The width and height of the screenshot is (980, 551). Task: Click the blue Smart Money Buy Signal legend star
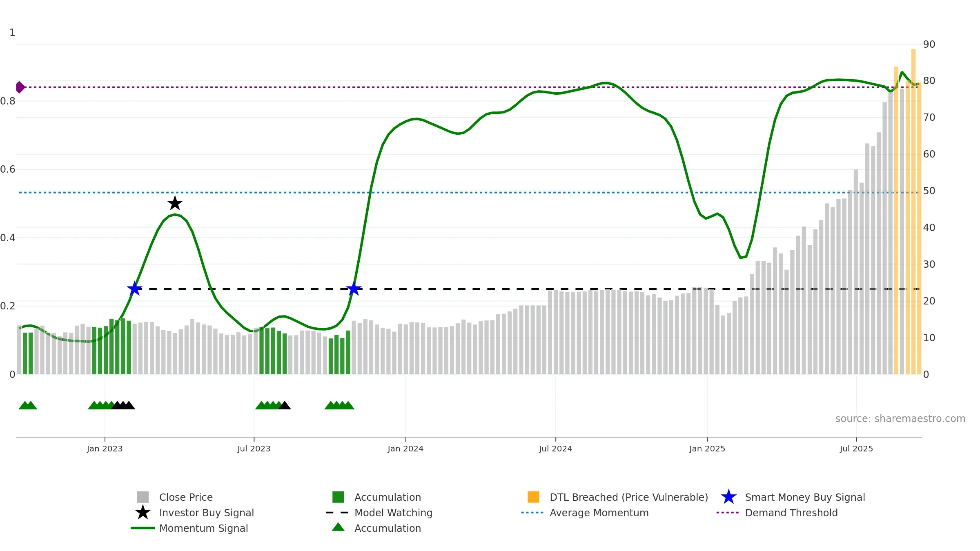pyautogui.click(x=728, y=497)
